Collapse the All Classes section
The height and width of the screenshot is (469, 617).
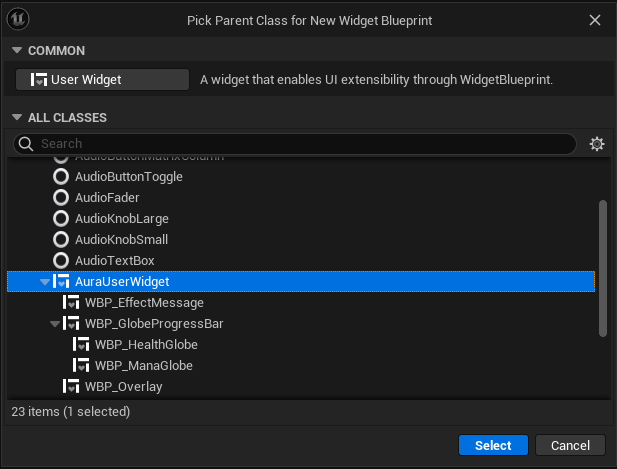click(16, 117)
